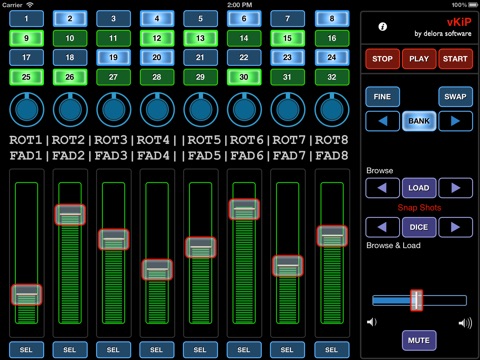Click the FAD7 fader handle

click(288, 266)
